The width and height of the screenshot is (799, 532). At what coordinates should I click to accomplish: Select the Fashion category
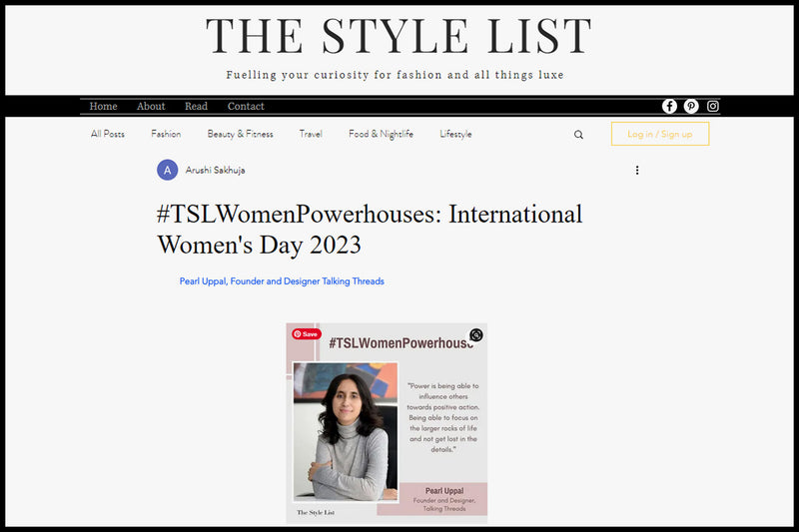click(166, 134)
